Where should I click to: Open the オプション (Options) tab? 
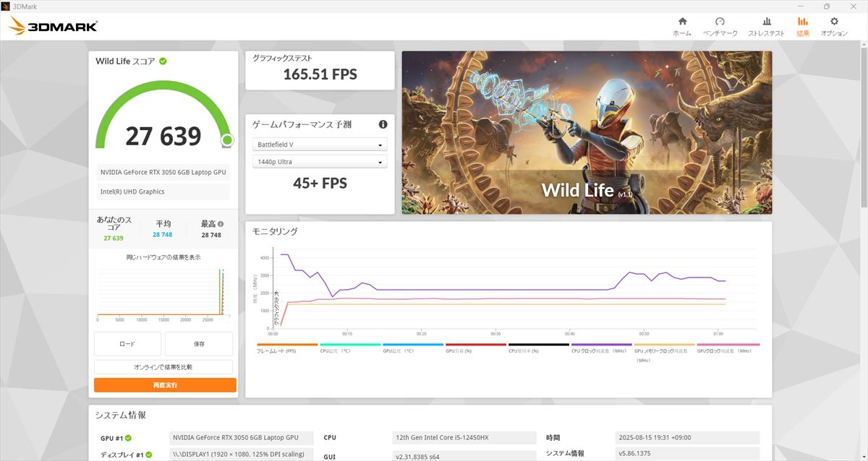click(x=834, y=26)
